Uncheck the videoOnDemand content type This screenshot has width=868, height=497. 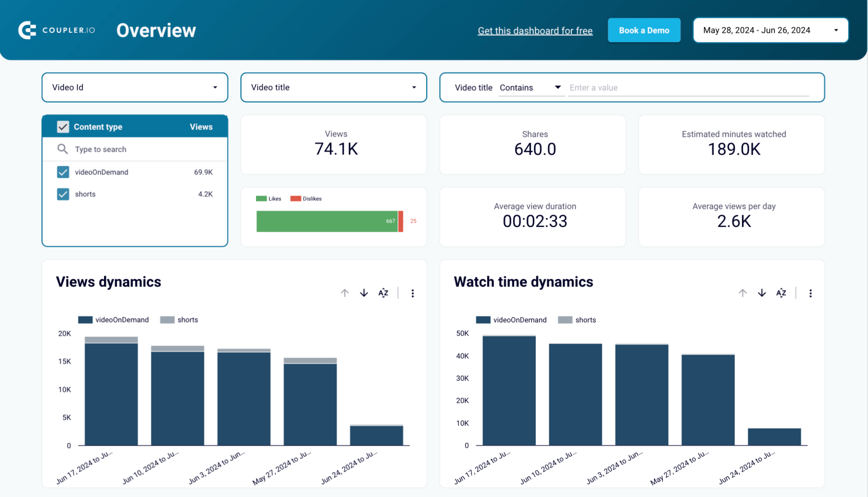click(63, 172)
